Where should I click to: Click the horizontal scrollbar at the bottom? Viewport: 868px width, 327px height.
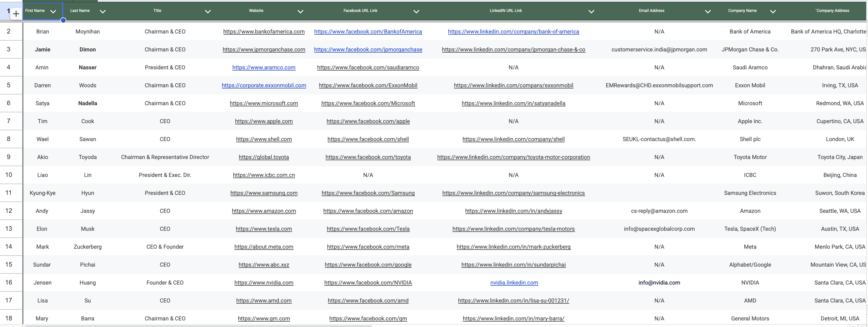coord(198,326)
